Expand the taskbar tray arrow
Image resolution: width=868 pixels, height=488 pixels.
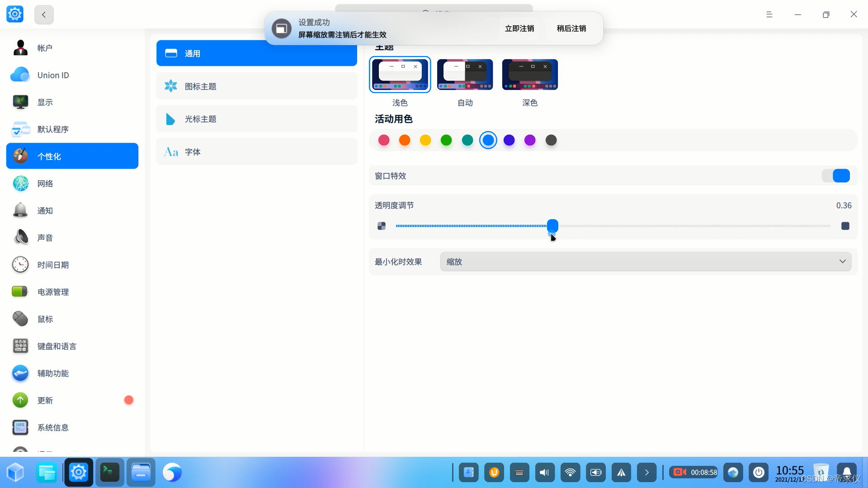(646, 473)
